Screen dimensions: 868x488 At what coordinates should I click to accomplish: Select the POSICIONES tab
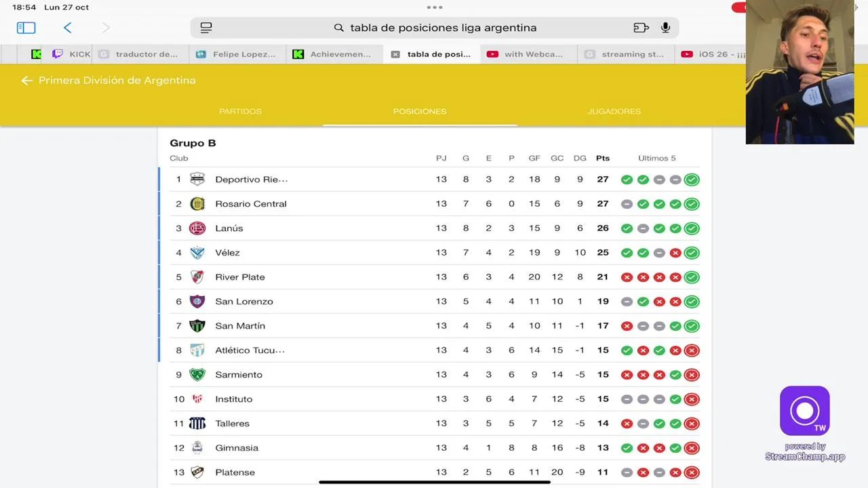coord(420,111)
